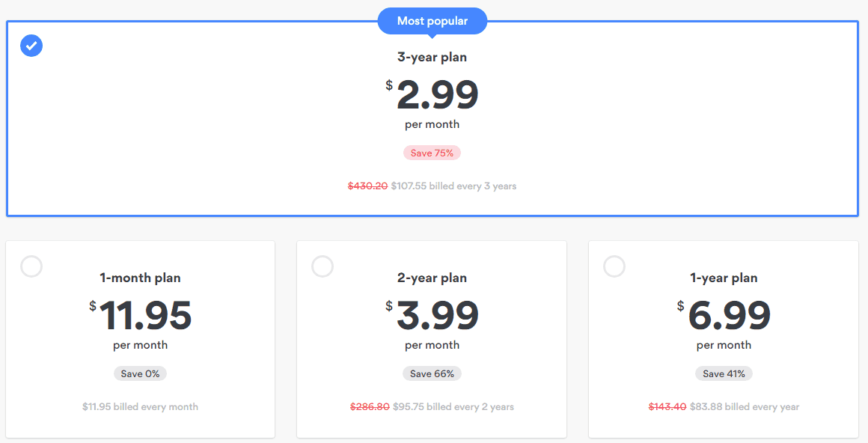
Task: Click the "Save 0%" badge
Action: [140, 373]
